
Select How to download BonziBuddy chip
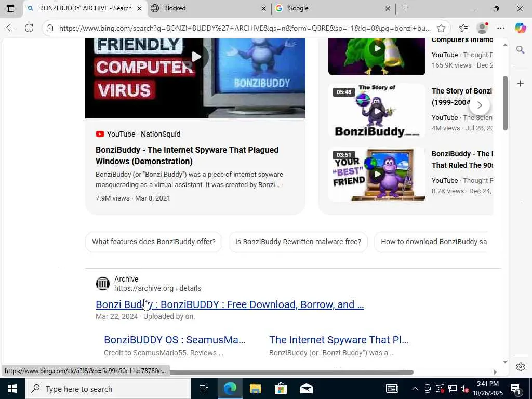(x=431, y=242)
